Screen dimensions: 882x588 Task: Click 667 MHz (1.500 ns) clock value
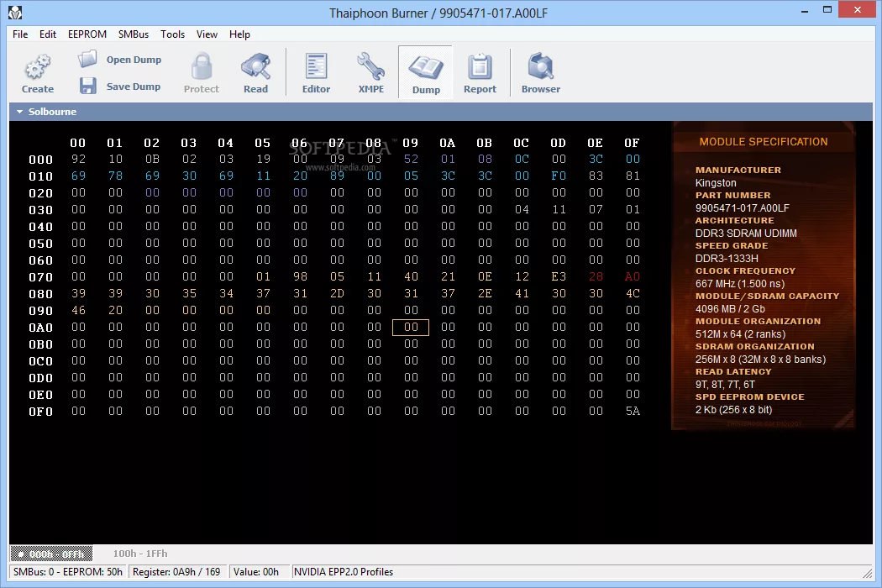tap(740, 284)
